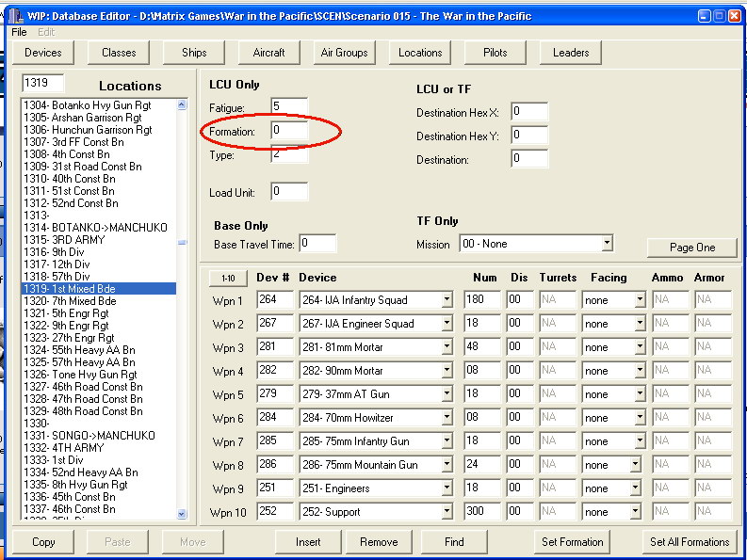Expand the Mission dropdown
This screenshot has height=560, width=747.
coord(607,244)
